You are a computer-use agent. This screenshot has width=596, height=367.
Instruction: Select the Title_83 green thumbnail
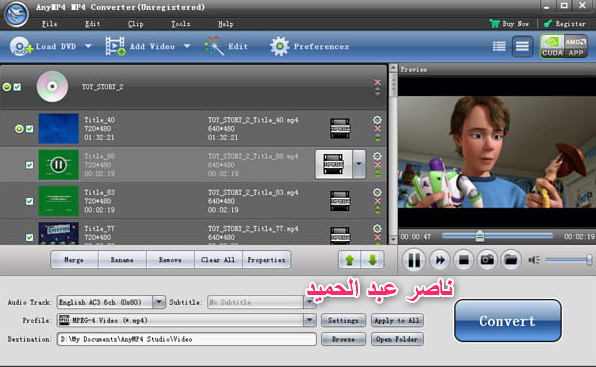click(59, 201)
